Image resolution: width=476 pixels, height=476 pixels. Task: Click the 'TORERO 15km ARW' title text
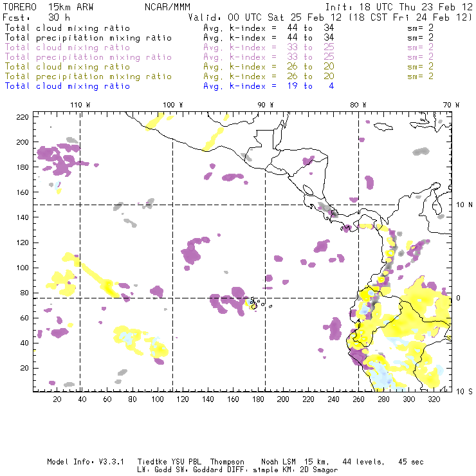pos(48,7)
